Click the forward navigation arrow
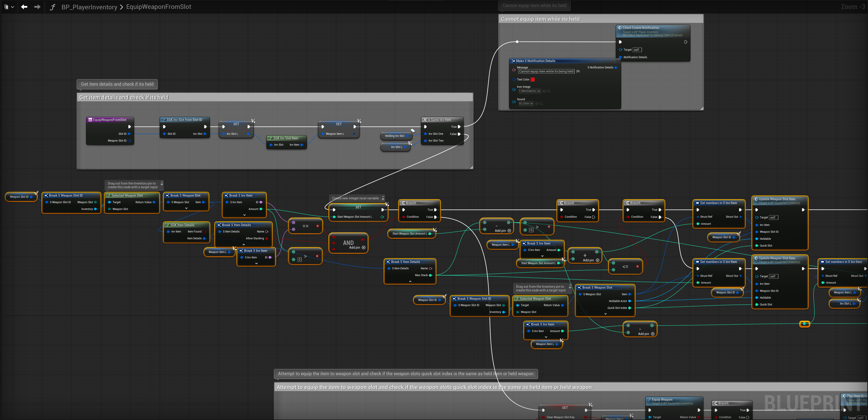Viewport: 868px width, 420px height. [x=37, y=7]
